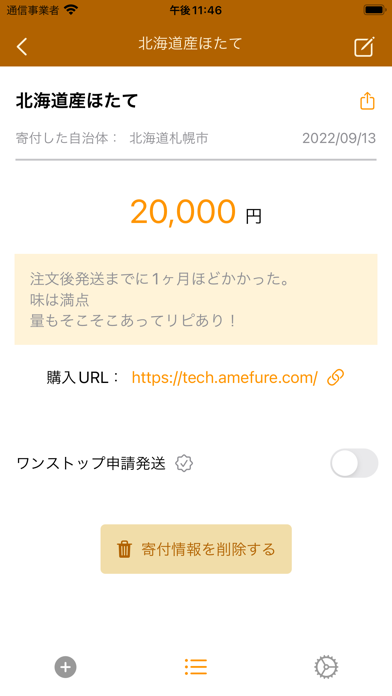Image resolution: width=392 pixels, height=696 pixels.
Task: Tap the battery indicator icon
Action: click(x=374, y=10)
